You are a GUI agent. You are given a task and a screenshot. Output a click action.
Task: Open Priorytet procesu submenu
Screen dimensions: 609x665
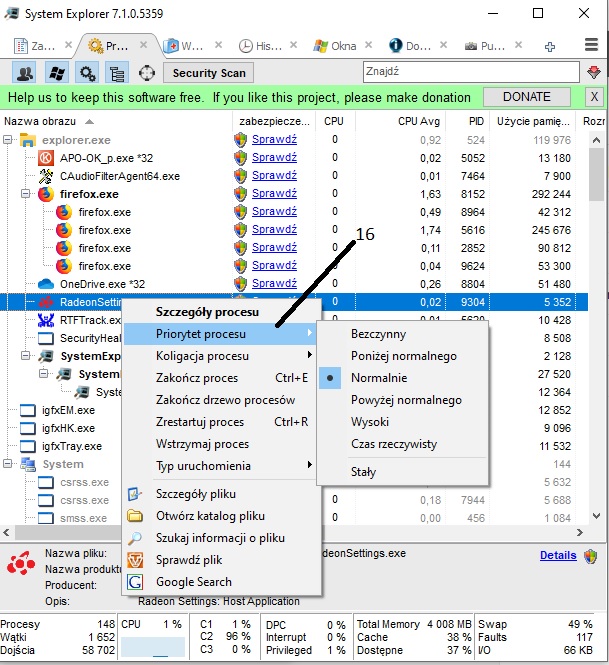pyautogui.click(x=220, y=334)
